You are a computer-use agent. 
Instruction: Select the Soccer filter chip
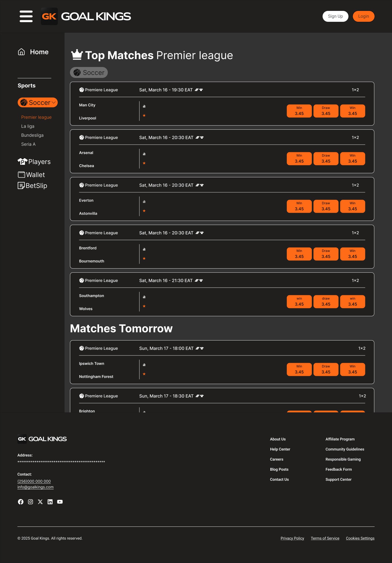coord(89,72)
